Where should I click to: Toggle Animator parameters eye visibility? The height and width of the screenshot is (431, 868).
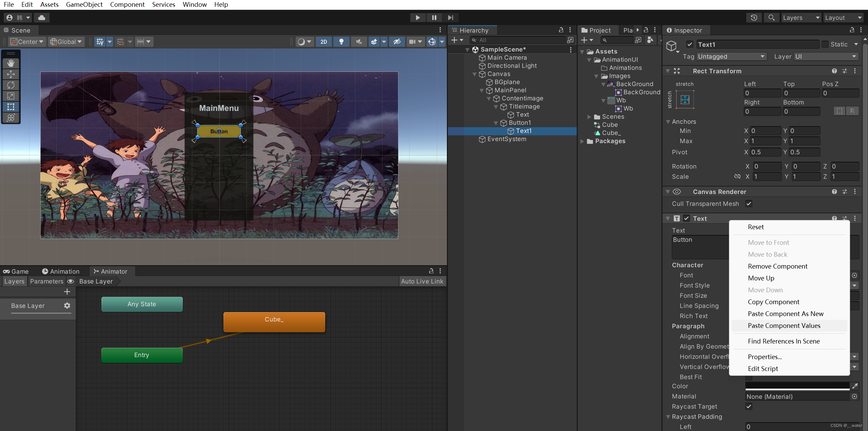[x=71, y=281]
